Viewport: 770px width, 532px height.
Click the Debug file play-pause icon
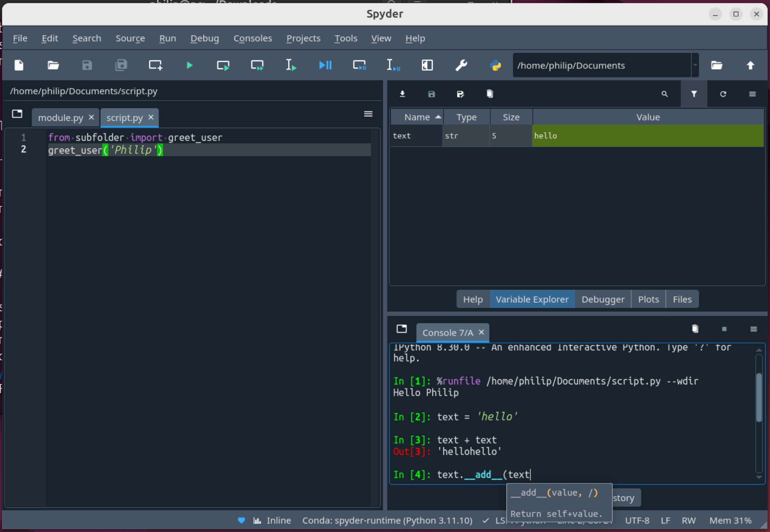click(325, 65)
